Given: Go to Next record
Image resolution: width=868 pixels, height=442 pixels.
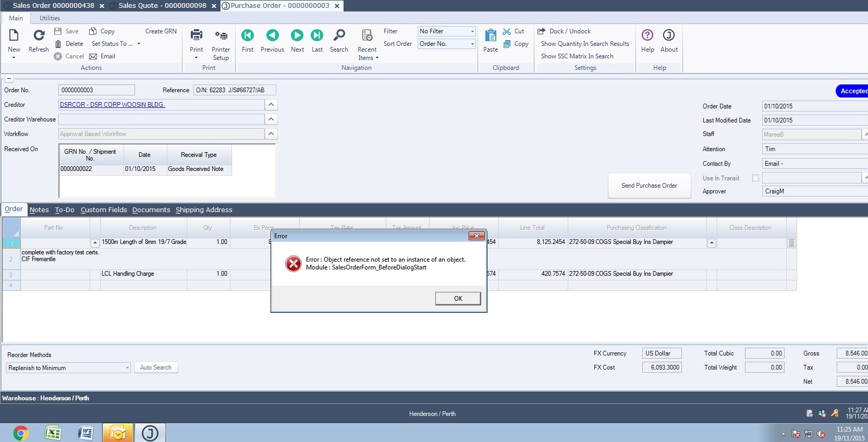Looking at the screenshot, I should pos(297,35).
